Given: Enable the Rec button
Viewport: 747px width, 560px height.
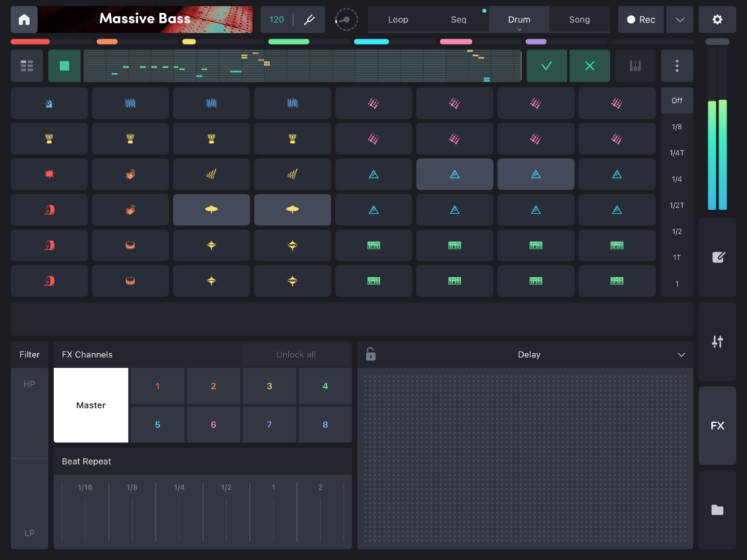Looking at the screenshot, I should pyautogui.click(x=640, y=20).
